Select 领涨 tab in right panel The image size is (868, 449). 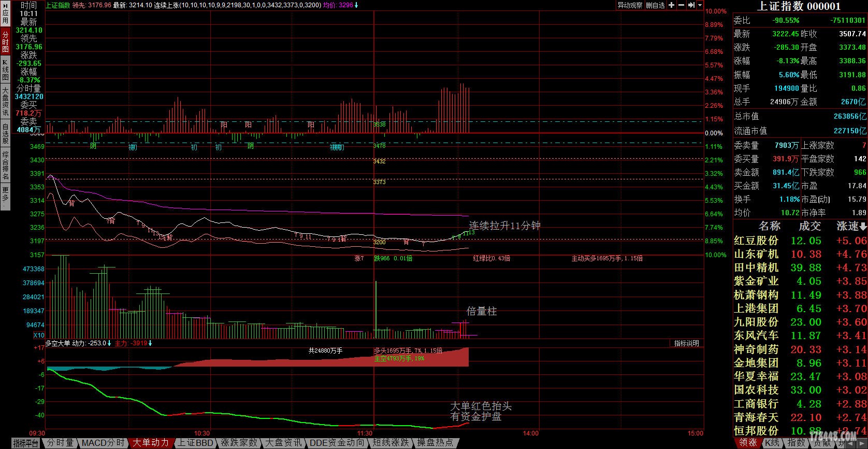[748, 443]
